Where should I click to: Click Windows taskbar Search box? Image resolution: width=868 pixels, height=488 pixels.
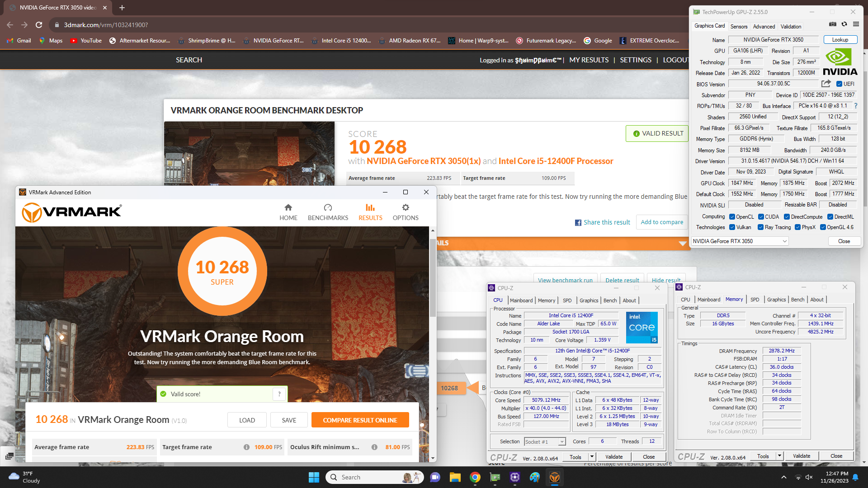(375, 477)
